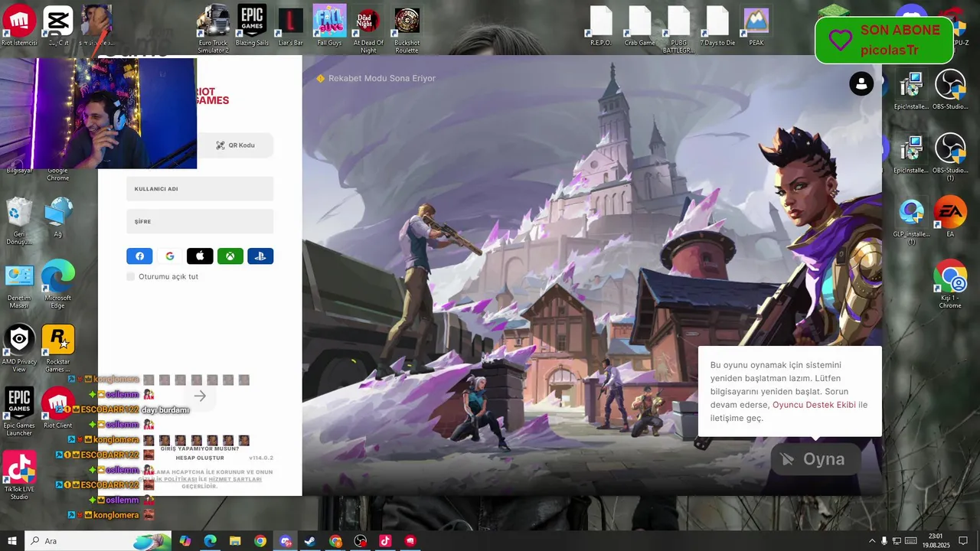Open Discord from the taskbar
This screenshot has width=980, height=551.
(286, 541)
